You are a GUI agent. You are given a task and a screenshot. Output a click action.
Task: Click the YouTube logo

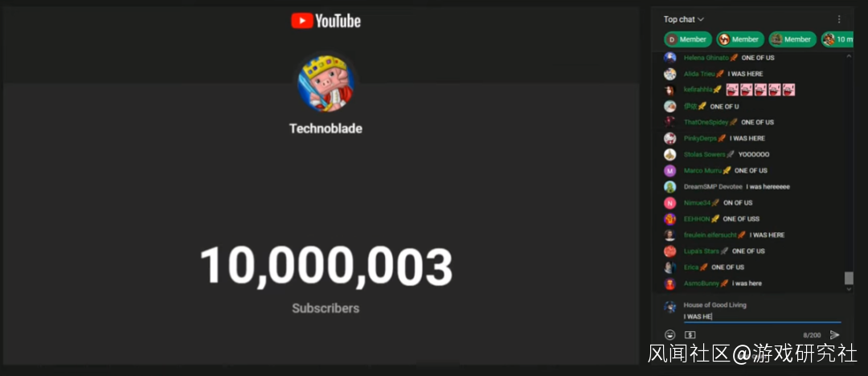(325, 21)
